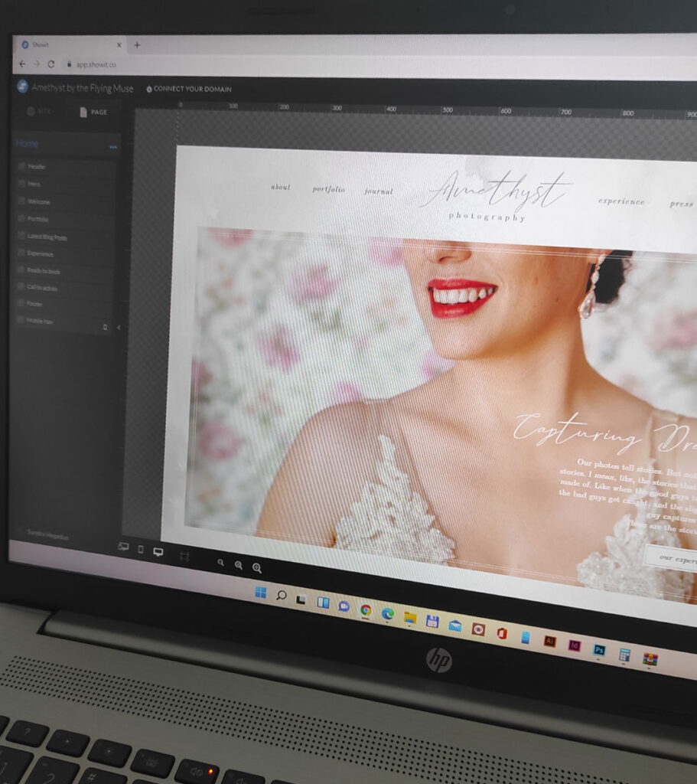Click the icon beside the Welcome row
Screen dimensions: 697x784
tap(21, 201)
